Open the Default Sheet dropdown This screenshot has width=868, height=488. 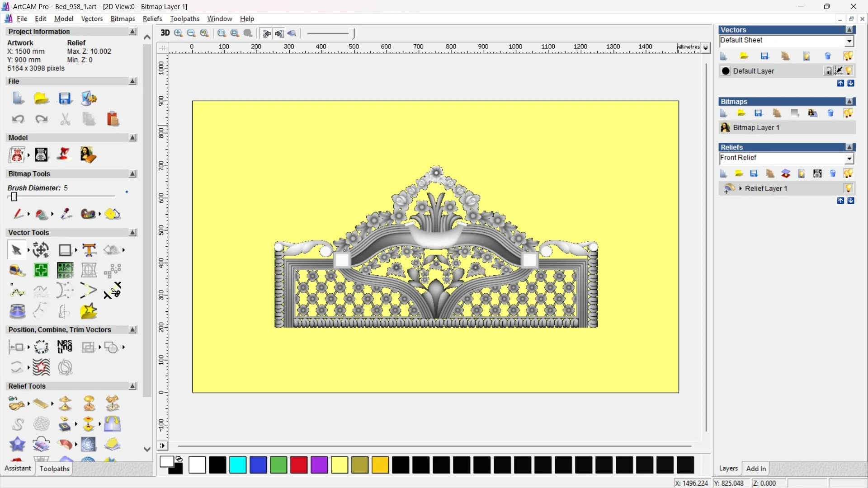[849, 41]
